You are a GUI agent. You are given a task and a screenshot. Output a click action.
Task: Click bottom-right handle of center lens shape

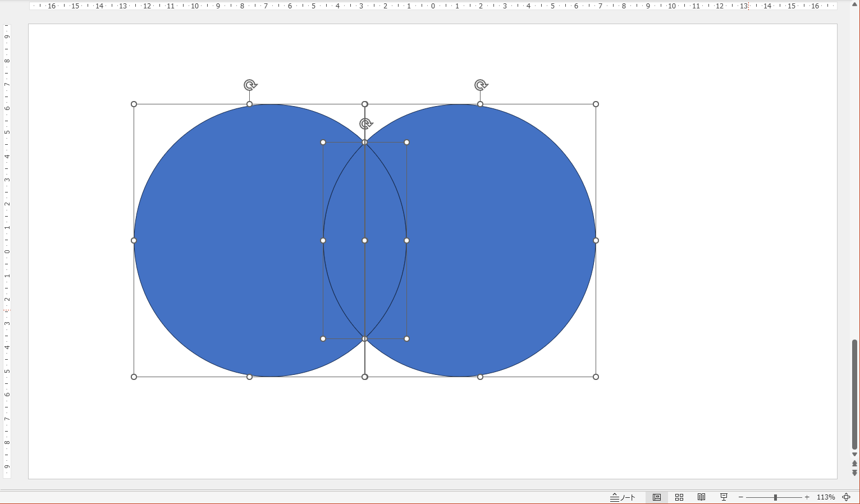pos(407,338)
